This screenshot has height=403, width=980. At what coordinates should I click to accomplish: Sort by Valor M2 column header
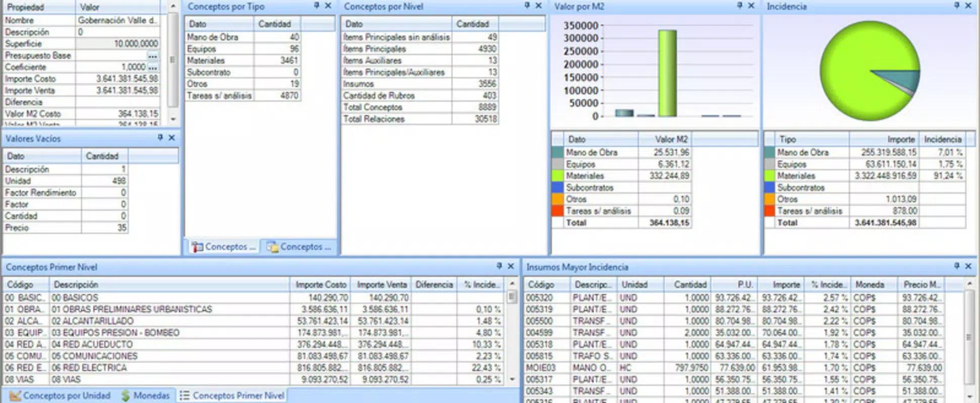click(x=665, y=139)
